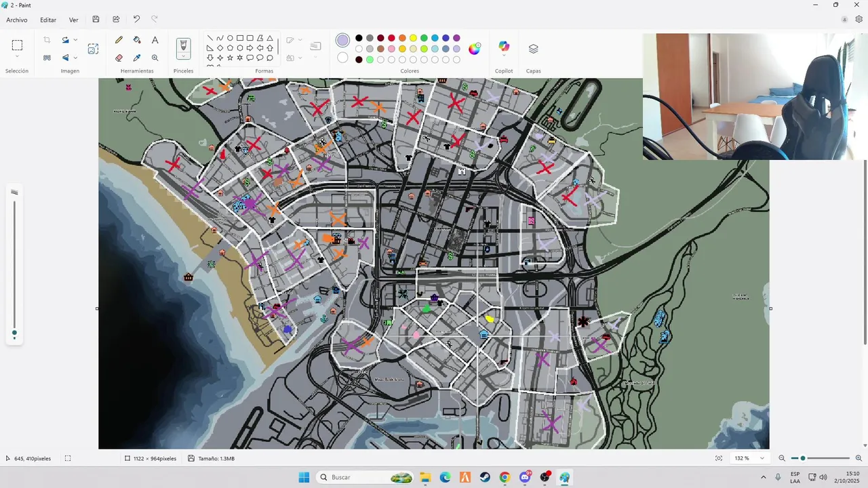Select Color 1 primary swatch

342,41
